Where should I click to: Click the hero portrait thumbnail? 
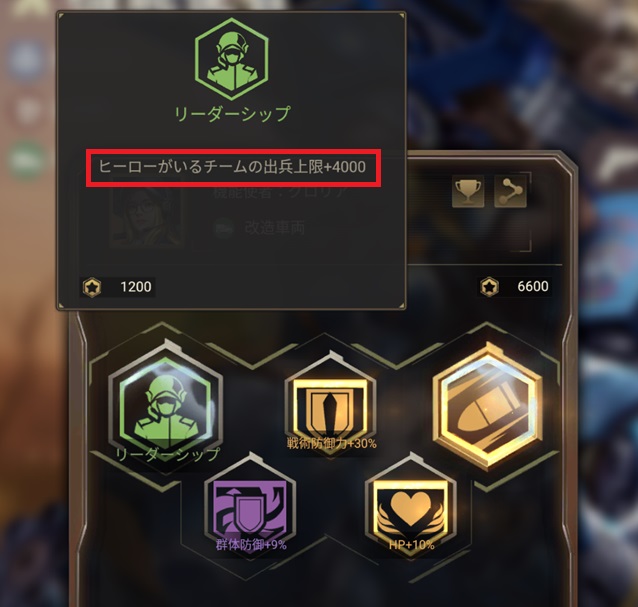pos(146,216)
